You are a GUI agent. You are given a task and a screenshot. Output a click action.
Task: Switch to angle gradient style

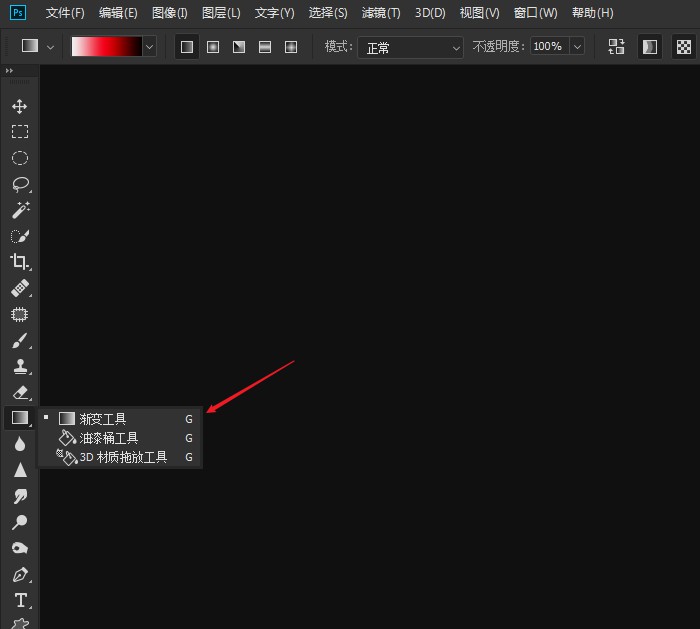click(239, 46)
